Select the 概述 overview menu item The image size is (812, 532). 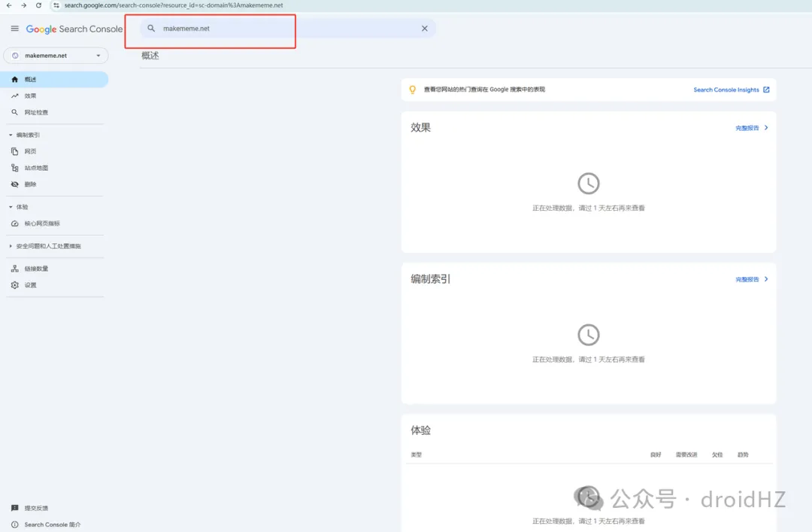click(30, 79)
